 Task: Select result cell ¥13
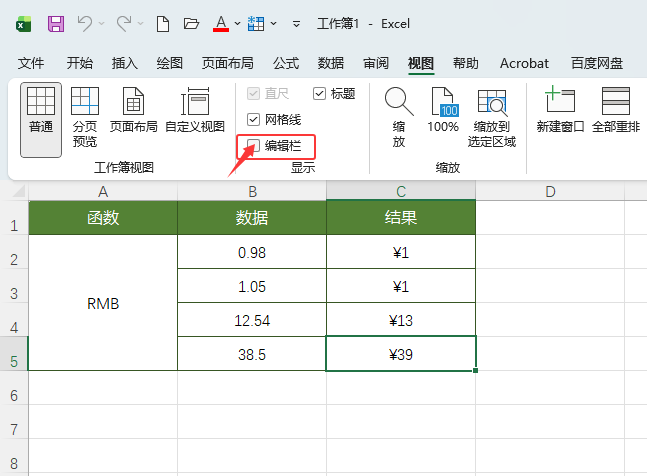[x=401, y=320]
